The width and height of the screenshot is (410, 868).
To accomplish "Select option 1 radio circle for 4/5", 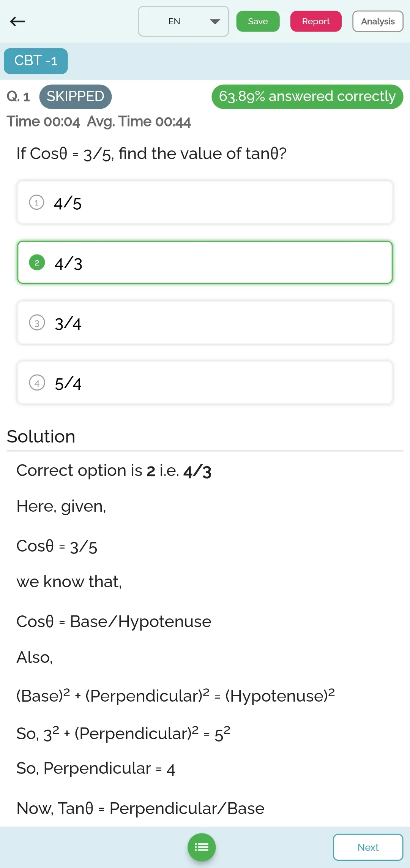I will point(37,202).
